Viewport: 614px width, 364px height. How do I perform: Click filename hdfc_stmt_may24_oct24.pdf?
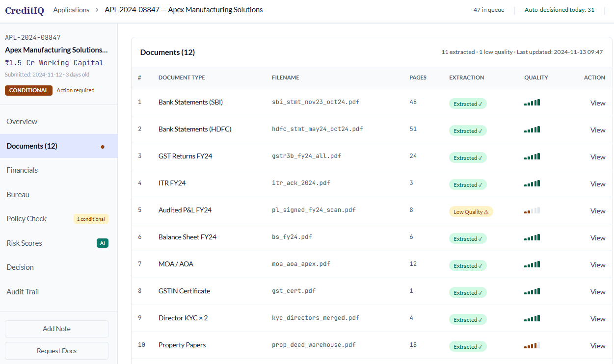pos(318,129)
